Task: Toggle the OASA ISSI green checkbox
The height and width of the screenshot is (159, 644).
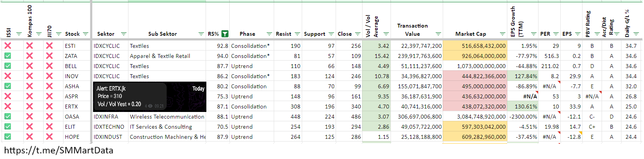Action: pos(7,117)
